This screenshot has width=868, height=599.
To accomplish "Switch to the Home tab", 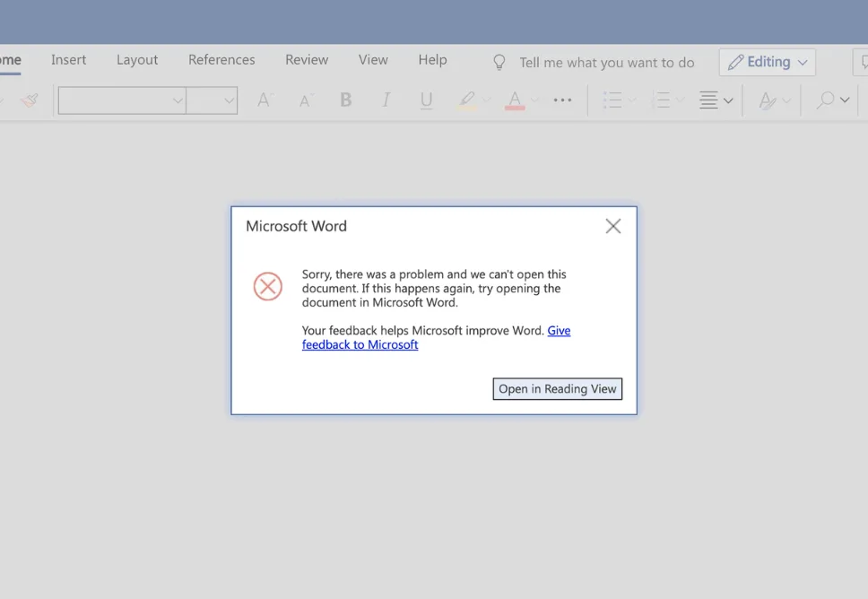I will 10,60.
